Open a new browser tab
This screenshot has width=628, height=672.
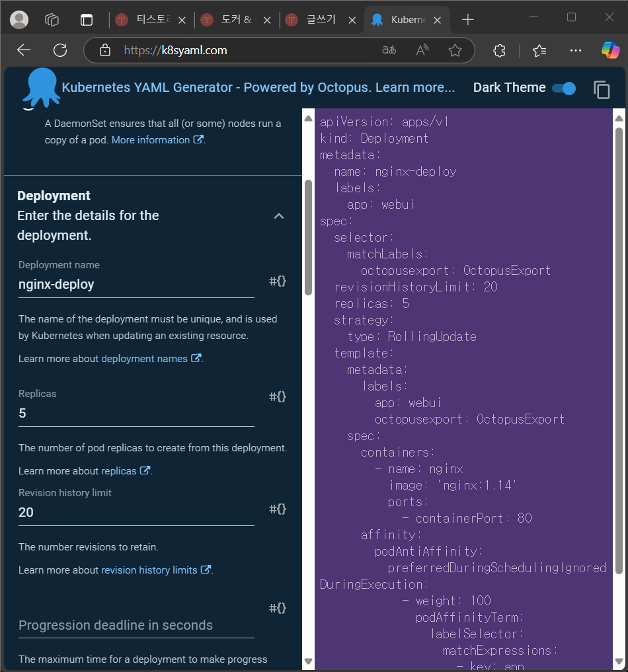[467, 20]
